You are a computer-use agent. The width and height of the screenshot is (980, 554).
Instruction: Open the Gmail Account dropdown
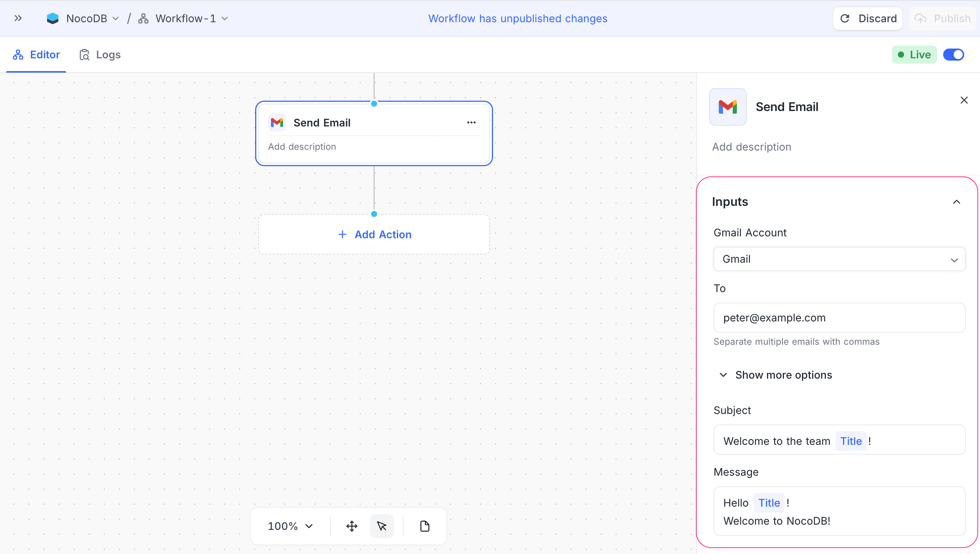[839, 259]
